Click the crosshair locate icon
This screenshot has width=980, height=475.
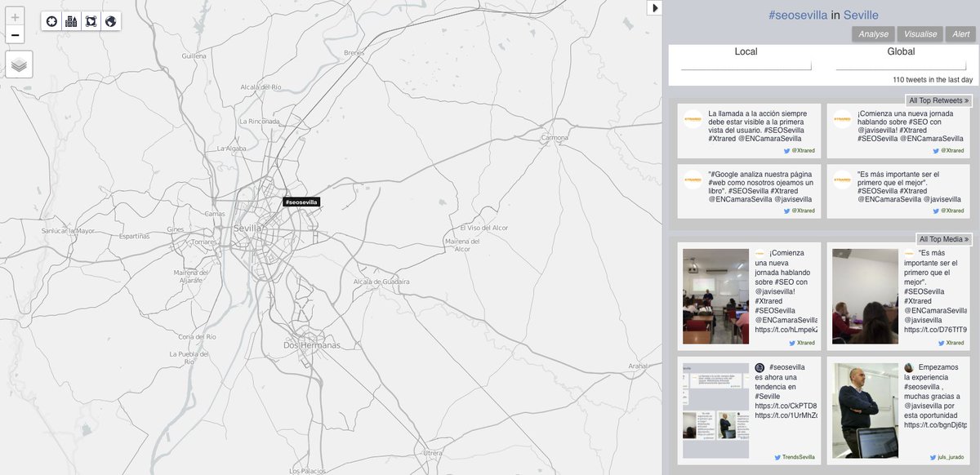51,21
